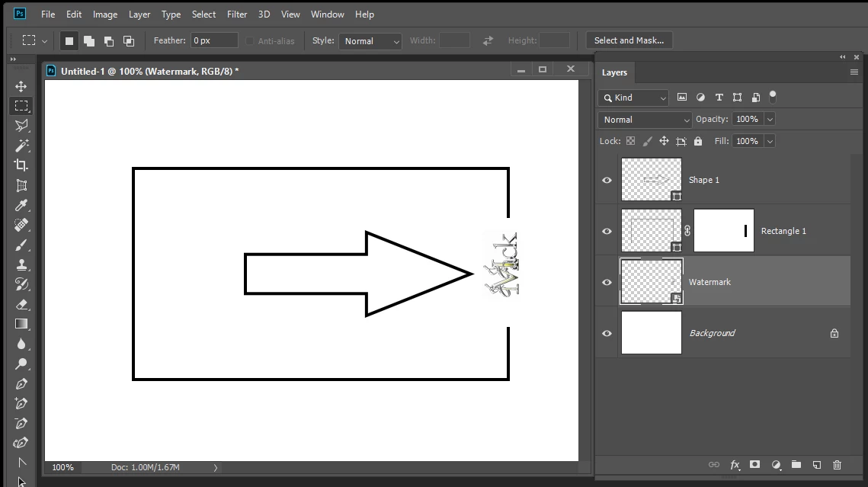Image resolution: width=868 pixels, height=487 pixels.
Task: Hide the Background layer eye
Action: (x=607, y=333)
